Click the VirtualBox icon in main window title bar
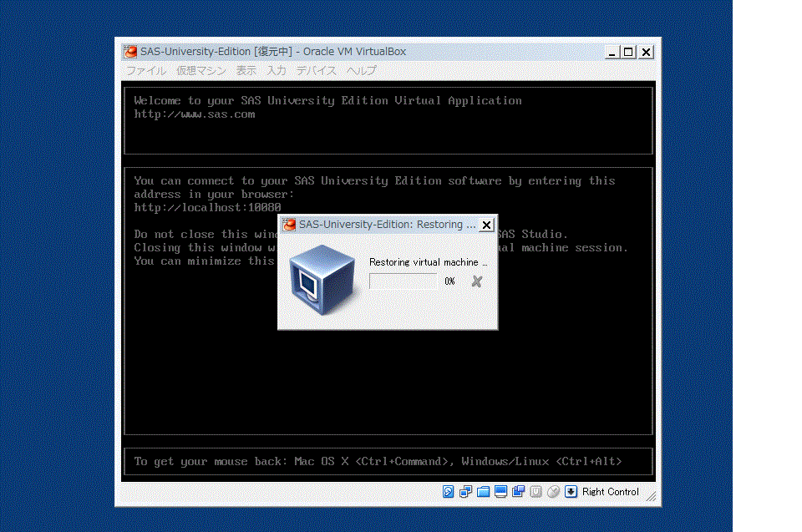802x532 pixels. (130, 52)
